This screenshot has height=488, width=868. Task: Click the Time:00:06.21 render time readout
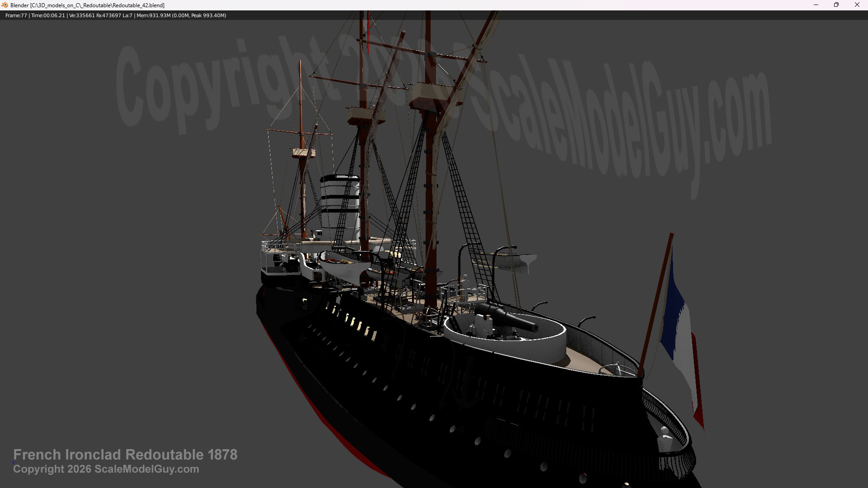[x=48, y=15]
